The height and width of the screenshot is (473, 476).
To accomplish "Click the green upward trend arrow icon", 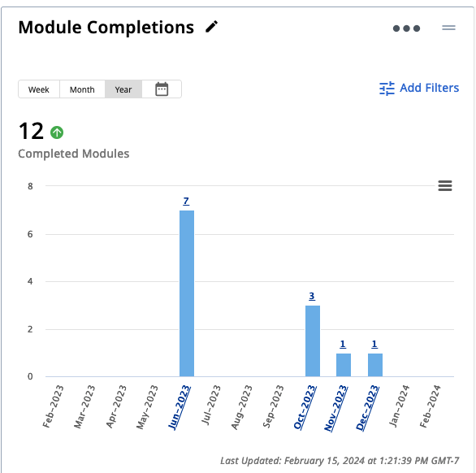I will coord(57,132).
